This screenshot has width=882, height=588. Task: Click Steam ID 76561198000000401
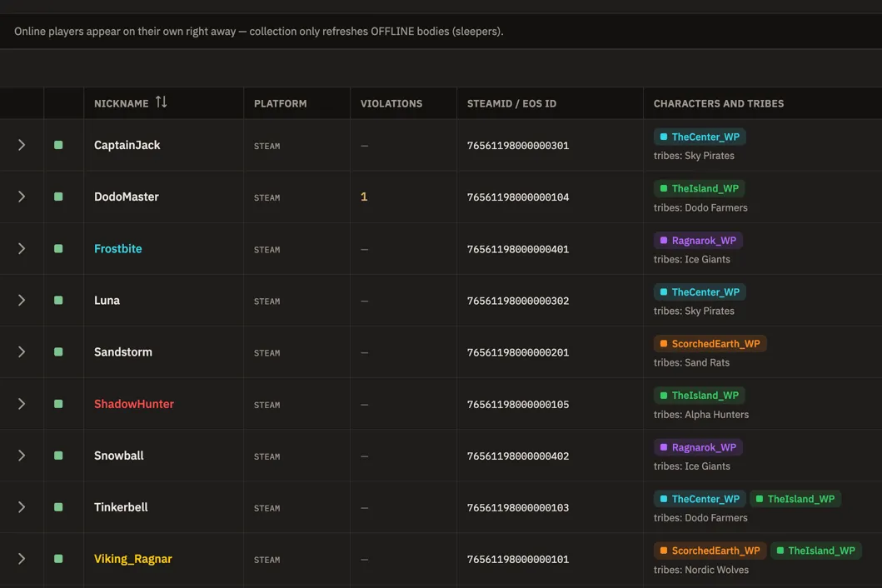click(517, 249)
